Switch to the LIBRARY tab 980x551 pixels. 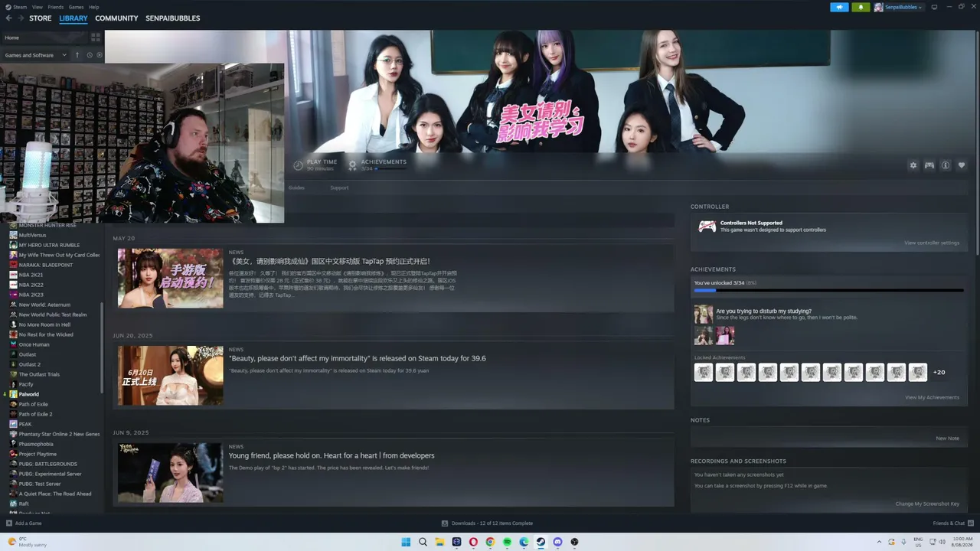pyautogui.click(x=73, y=18)
